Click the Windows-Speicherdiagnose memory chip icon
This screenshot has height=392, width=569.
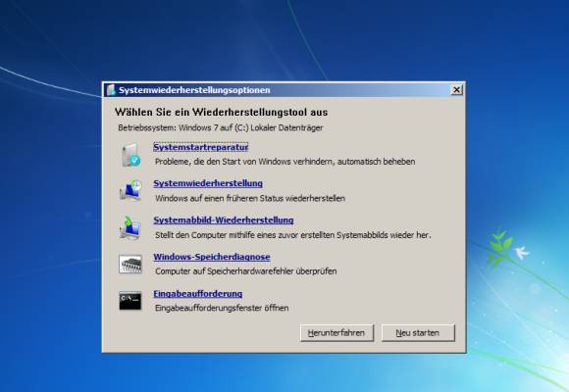pyautogui.click(x=130, y=264)
